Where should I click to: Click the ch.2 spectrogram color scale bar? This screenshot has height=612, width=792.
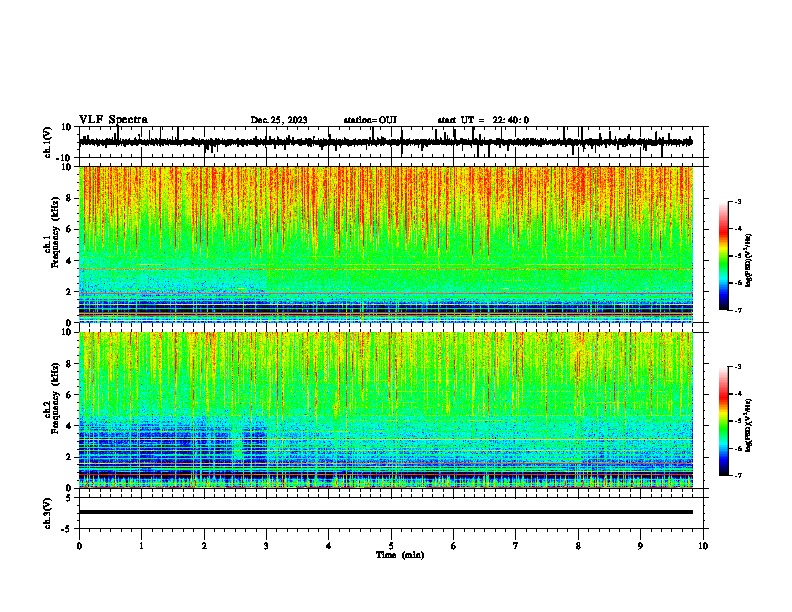723,421
